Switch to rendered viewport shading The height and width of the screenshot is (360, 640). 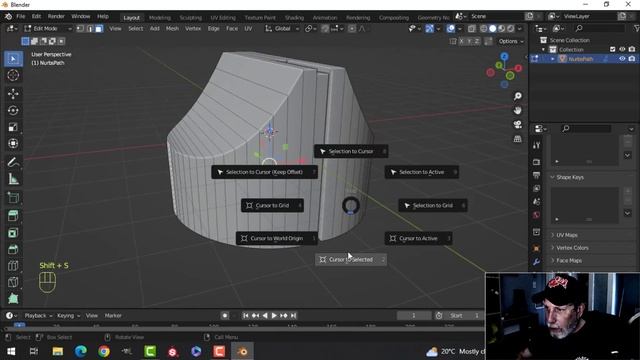click(511, 29)
